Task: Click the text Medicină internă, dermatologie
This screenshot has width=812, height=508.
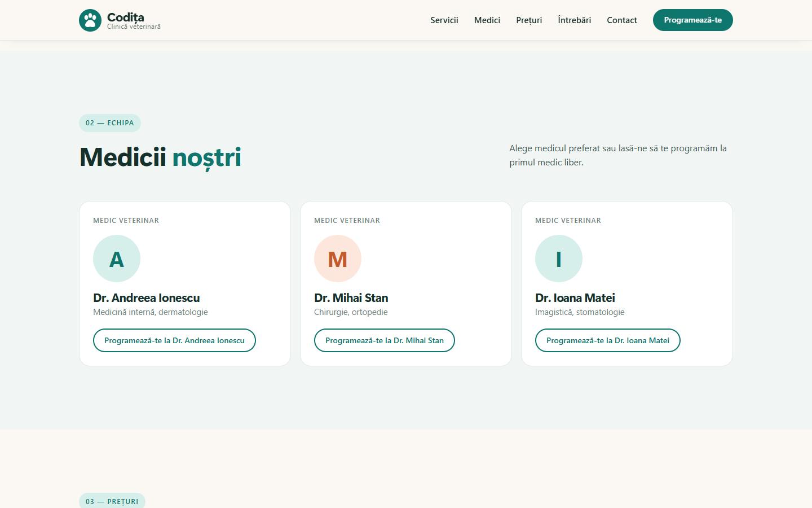Action: 151,312
